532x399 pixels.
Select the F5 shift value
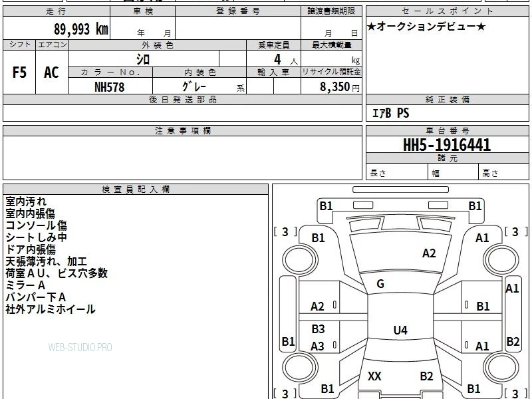point(19,72)
